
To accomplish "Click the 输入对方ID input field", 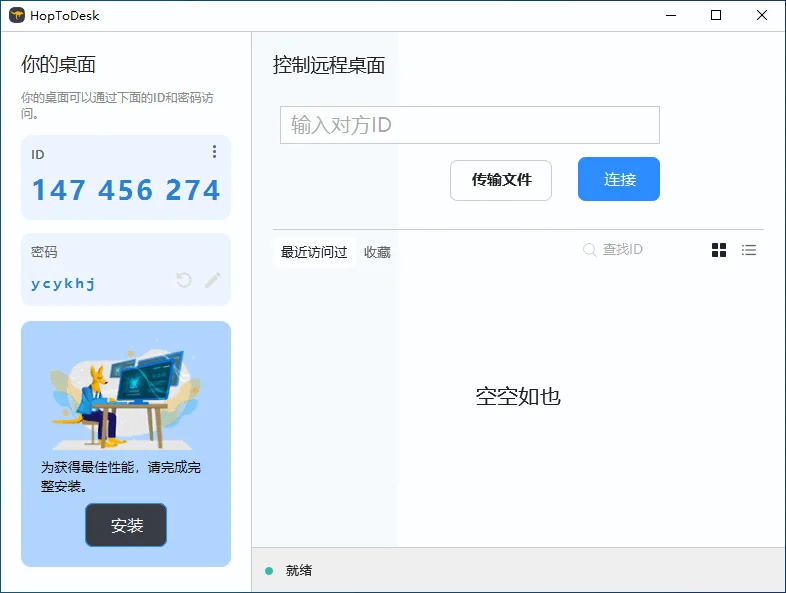I will pyautogui.click(x=470, y=125).
